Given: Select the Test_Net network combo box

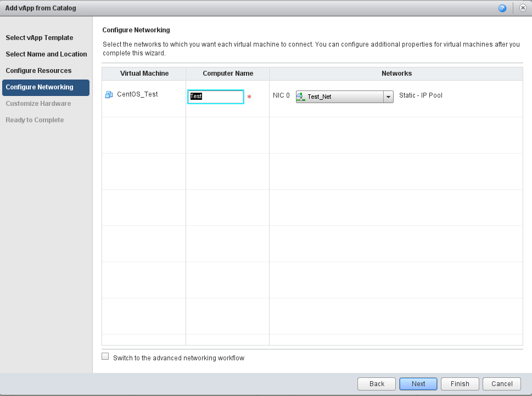Looking at the screenshot, I should coord(339,97).
